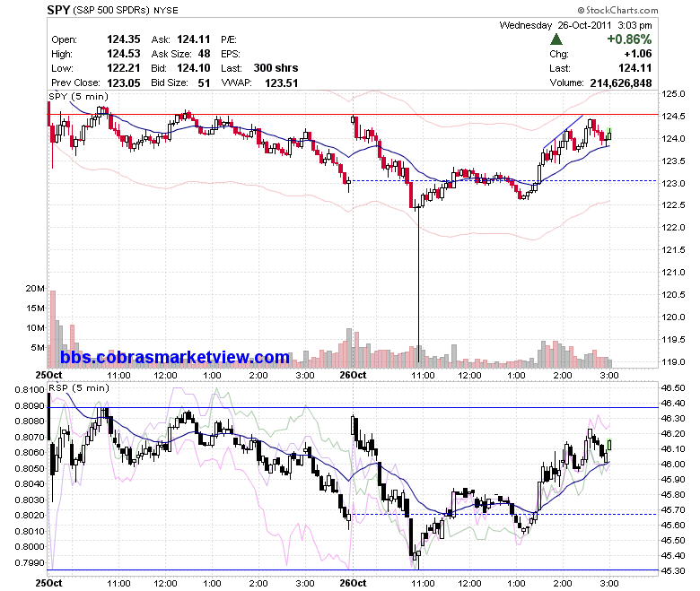Click the VWAP value 123.51

(281, 83)
